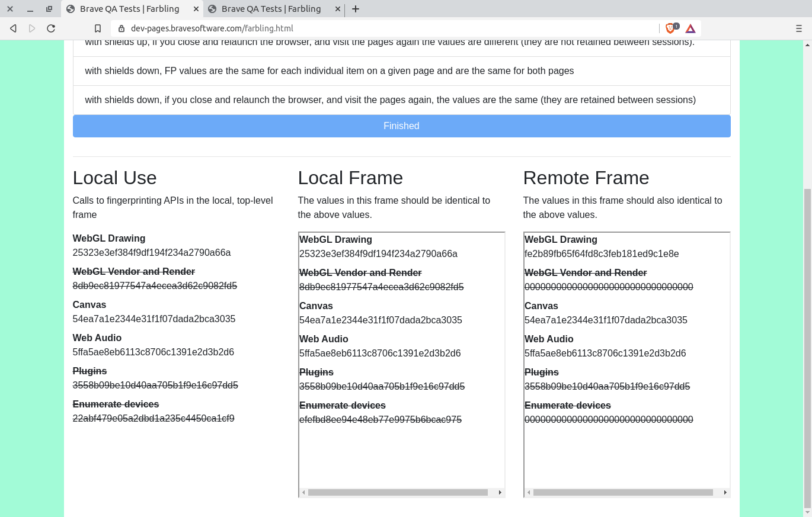Click Local Use WebGL Vendor and Render label
This screenshot has height=517, width=812.
click(x=134, y=272)
